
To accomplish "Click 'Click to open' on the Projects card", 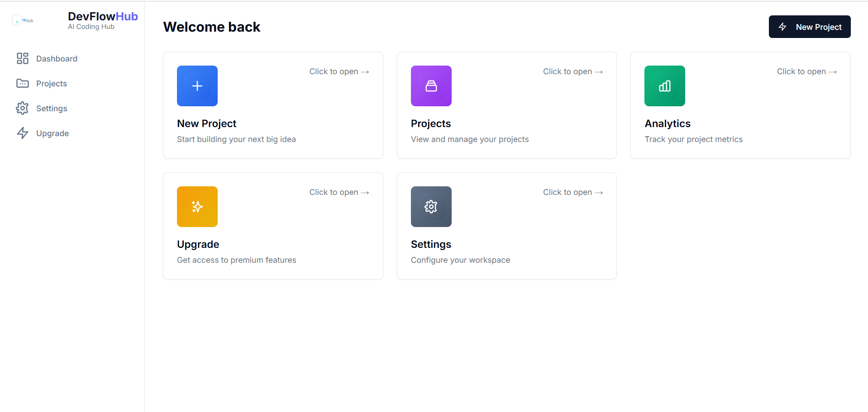I will tap(572, 71).
